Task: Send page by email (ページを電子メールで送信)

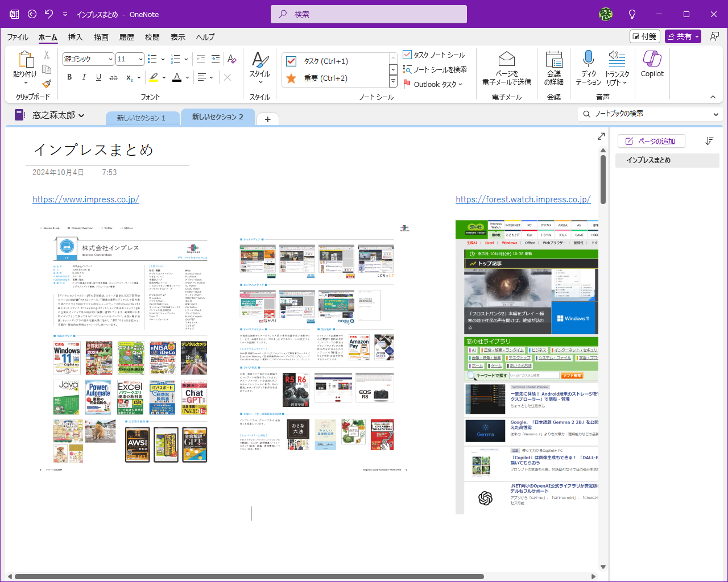Action: pyautogui.click(x=507, y=69)
